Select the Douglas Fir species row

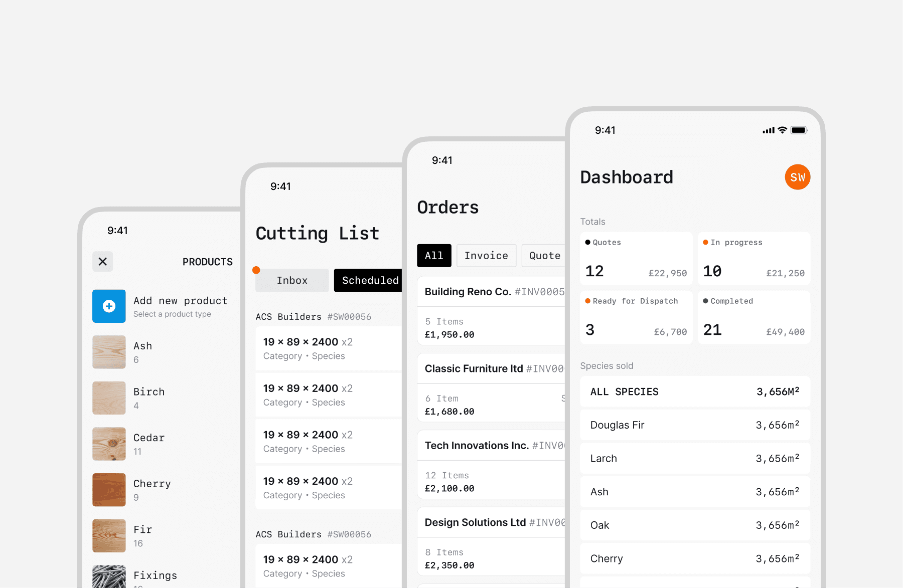point(695,425)
